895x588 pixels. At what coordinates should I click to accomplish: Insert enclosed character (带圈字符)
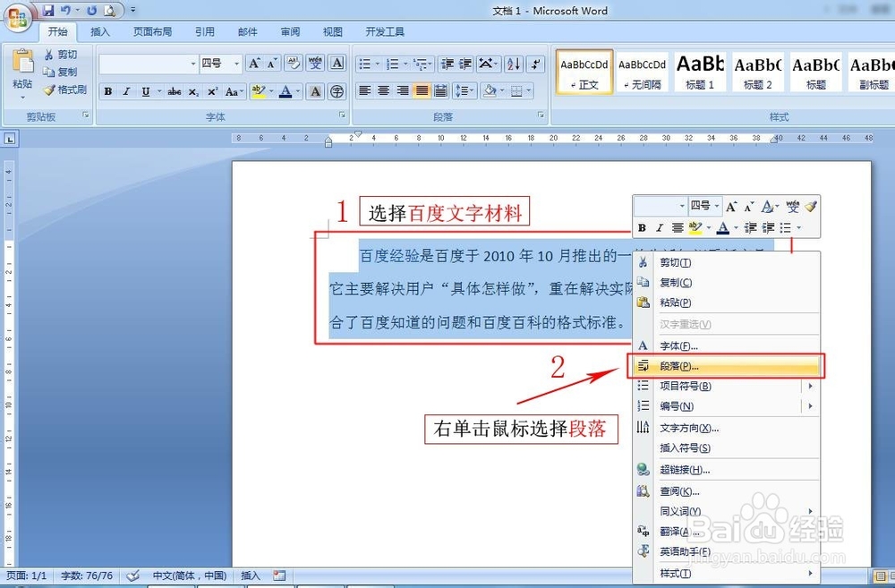[337, 91]
